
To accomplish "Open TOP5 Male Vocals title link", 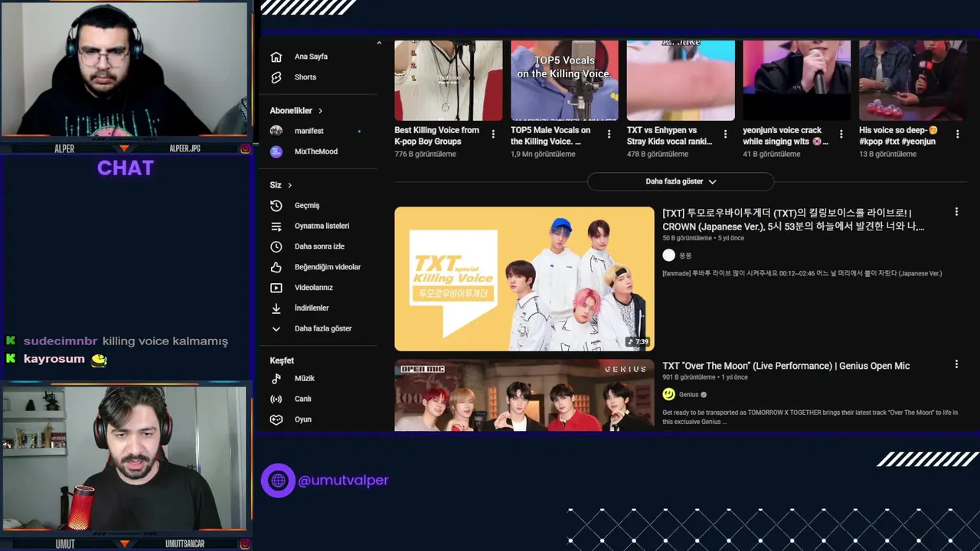I will pos(550,135).
